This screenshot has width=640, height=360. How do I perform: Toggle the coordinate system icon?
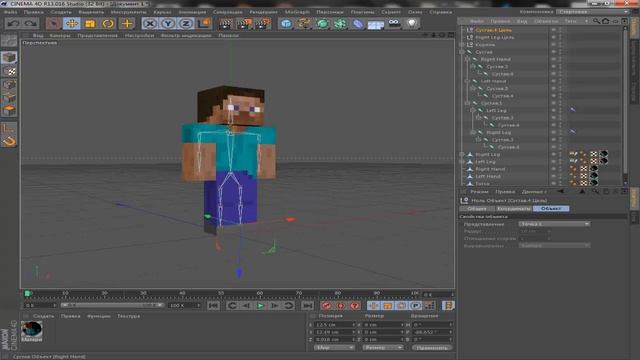(204, 24)
